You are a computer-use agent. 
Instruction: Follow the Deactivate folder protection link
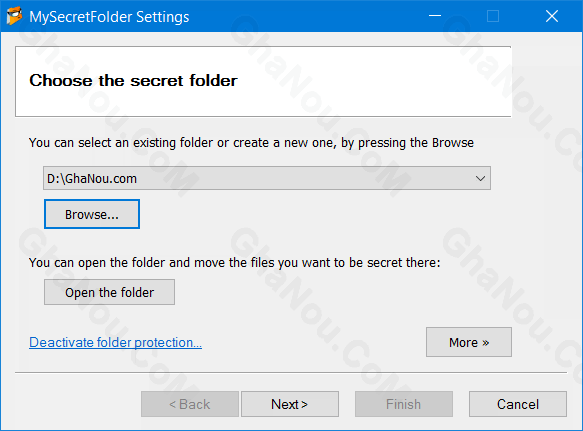115,342
